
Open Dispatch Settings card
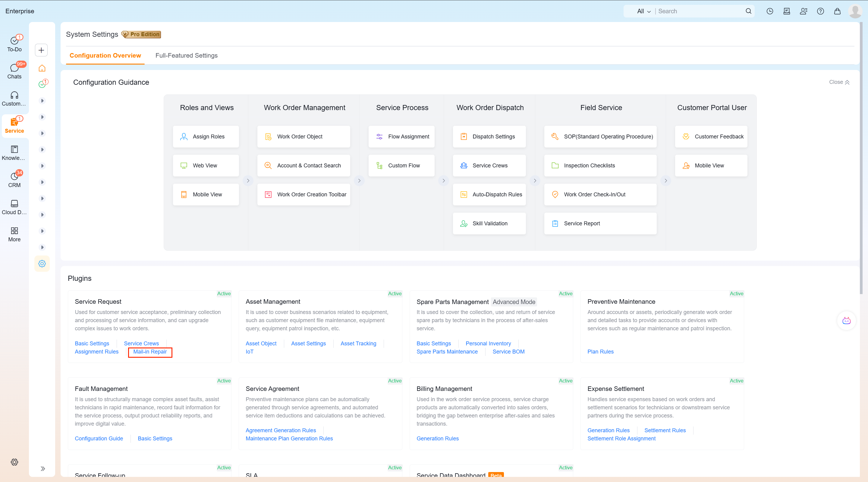489,137
